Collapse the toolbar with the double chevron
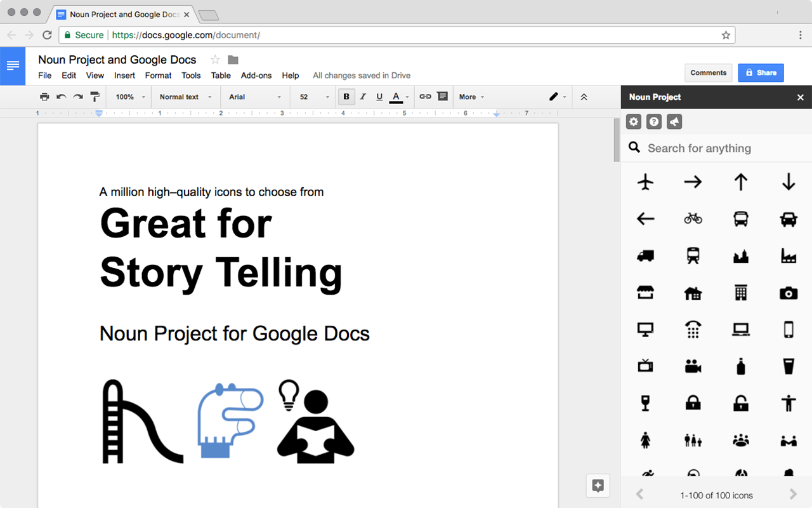 click(584, 97)
